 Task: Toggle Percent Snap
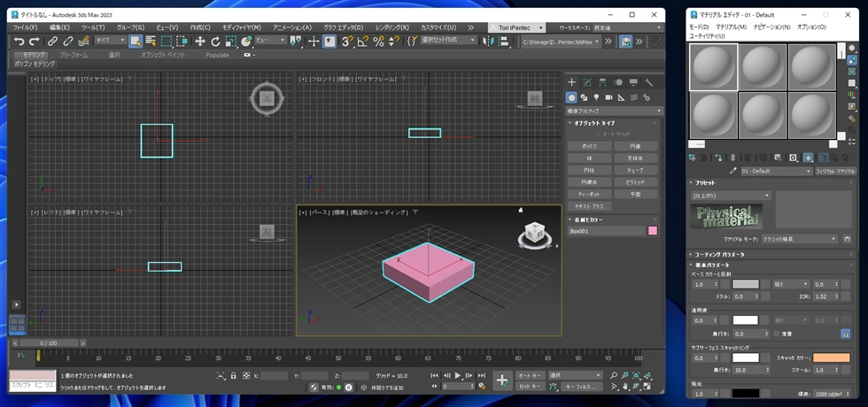pyautogui.click(x=379, y=41)
